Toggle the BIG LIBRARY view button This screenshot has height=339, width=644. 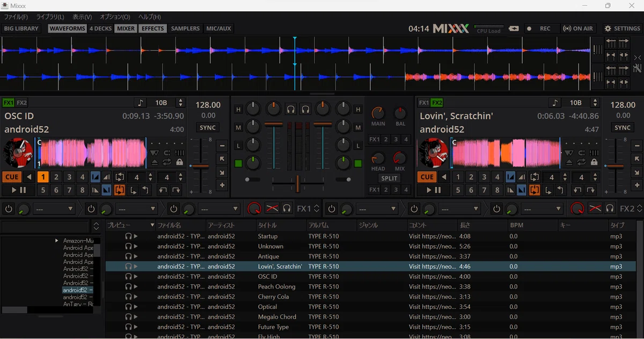pyautogui.click(x=21, y=28)
